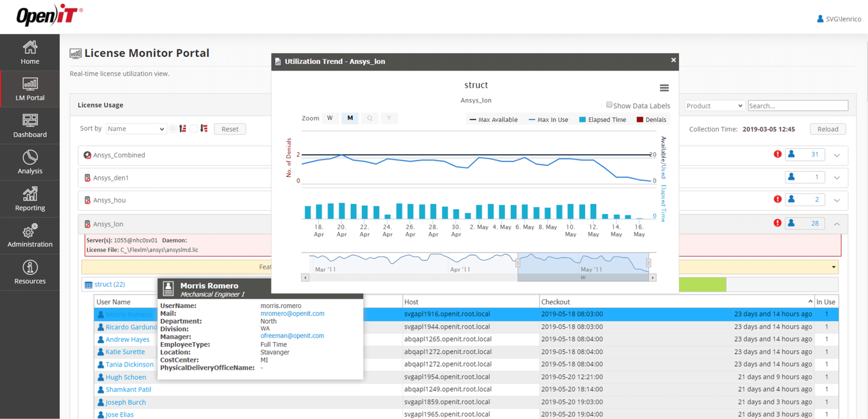The width and height of the screenshot is (868, 419).
Task: Open Dashboard from sidebar
Action: click(30, 126)
